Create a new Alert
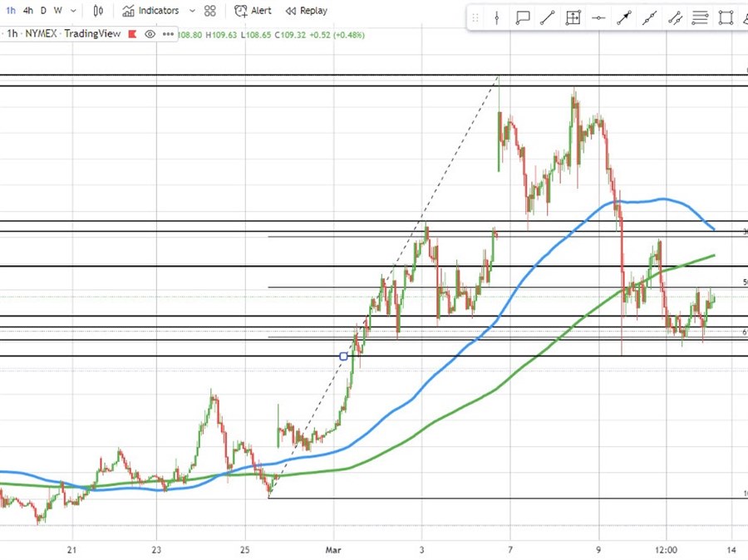748x560 pixels. tap(253, 11)
